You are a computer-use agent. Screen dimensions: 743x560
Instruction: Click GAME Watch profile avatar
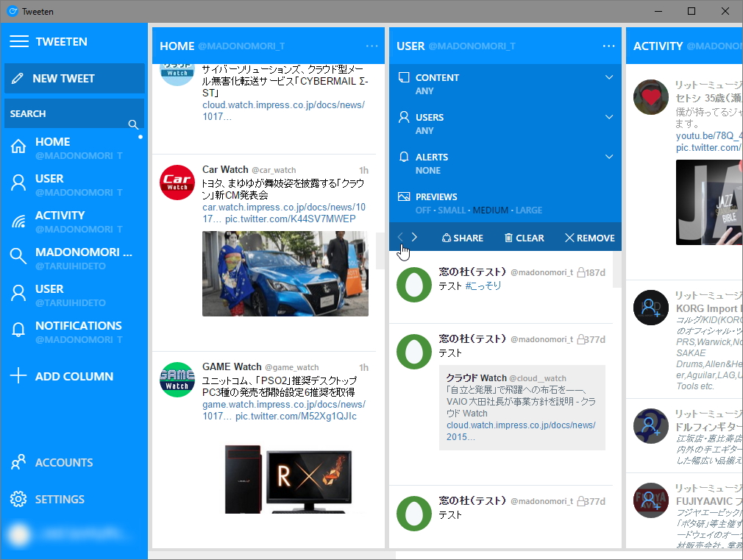177,379
